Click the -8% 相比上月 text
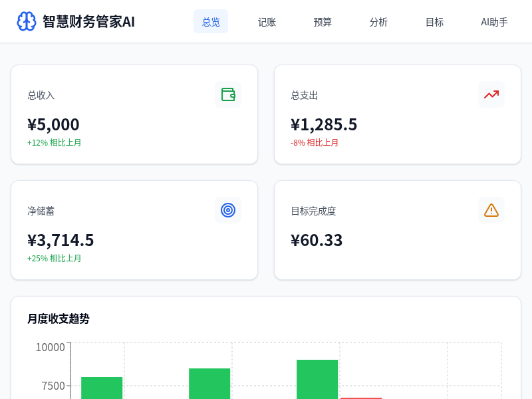This screenshot has width=532, height=399. (x=315, y=142)
